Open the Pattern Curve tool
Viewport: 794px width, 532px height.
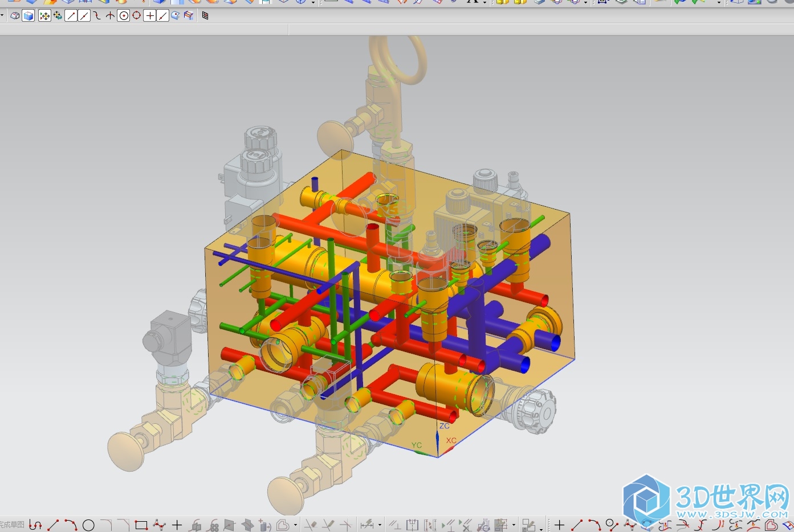pyautogui.click(x=213, y=525)
